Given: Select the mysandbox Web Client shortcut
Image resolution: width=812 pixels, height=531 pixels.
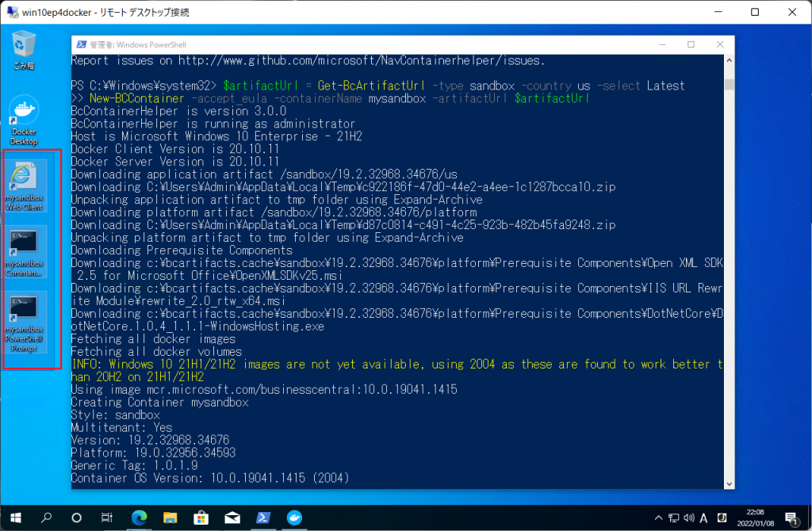Looking at the screenshot, I should click(x=25, y=186).
